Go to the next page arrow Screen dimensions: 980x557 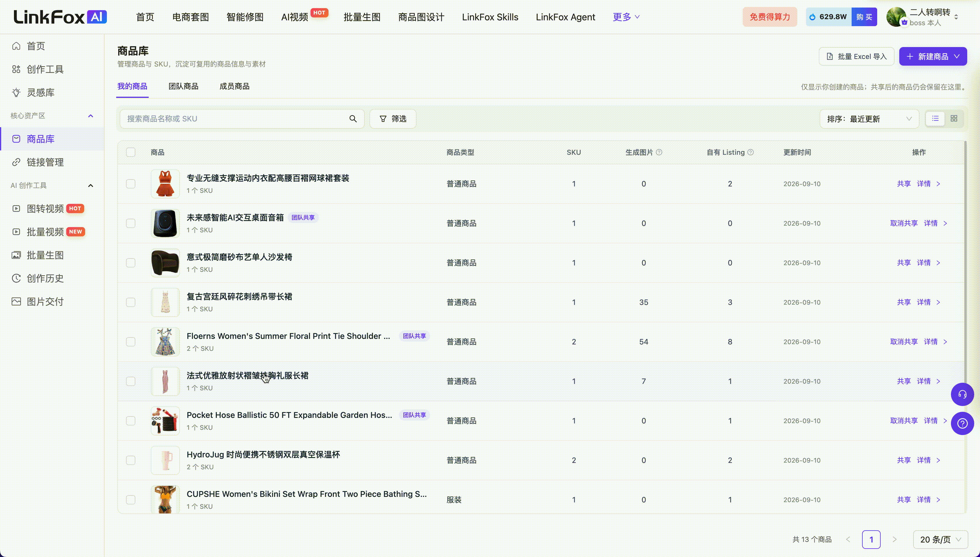(894, 539)
